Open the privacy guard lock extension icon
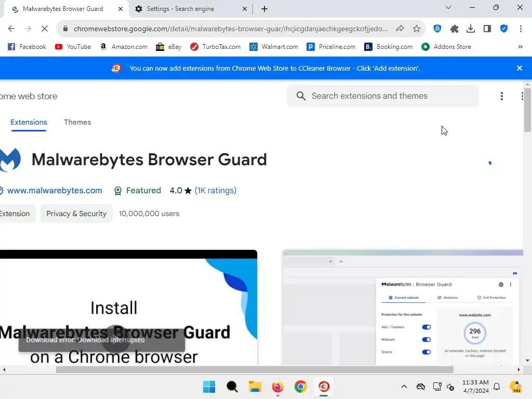This screenshot has height=399, width=532. [x=437, y=29]
